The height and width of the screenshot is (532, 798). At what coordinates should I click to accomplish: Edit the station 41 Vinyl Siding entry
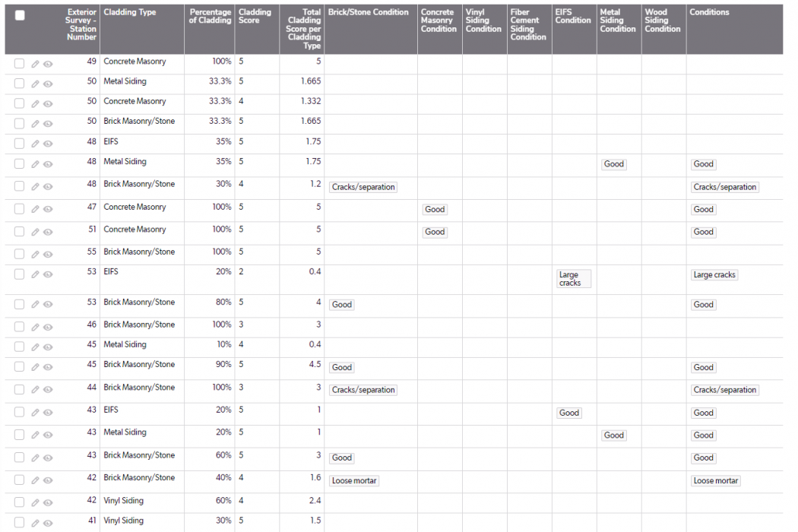pos(35,523)
